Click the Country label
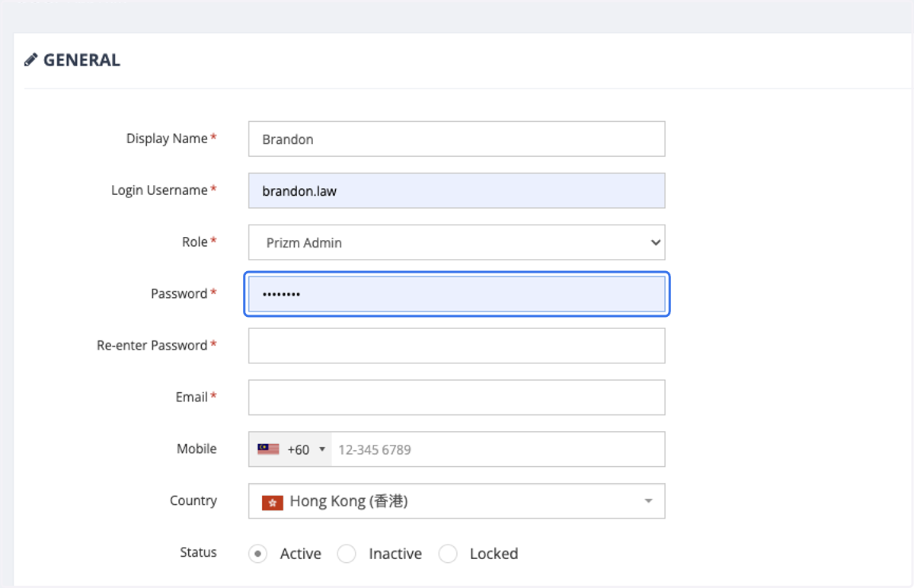Screen dimensions: 914x588 193,501
